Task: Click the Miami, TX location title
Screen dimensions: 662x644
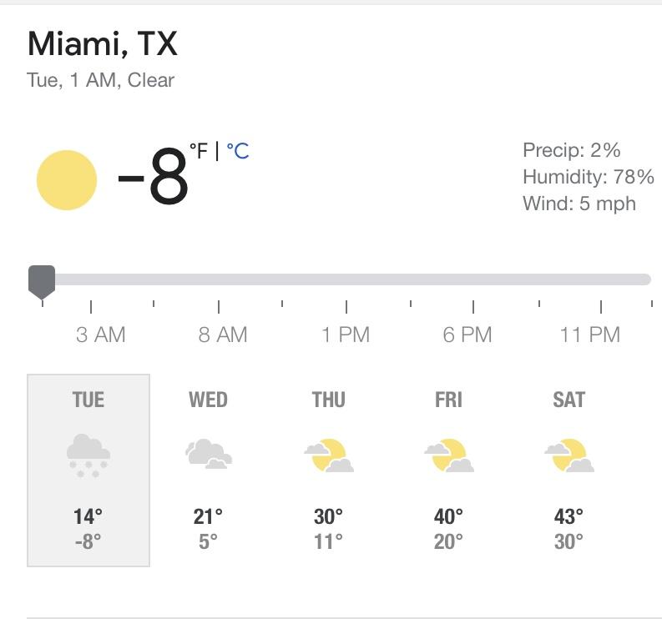Action: pos(103,43)
